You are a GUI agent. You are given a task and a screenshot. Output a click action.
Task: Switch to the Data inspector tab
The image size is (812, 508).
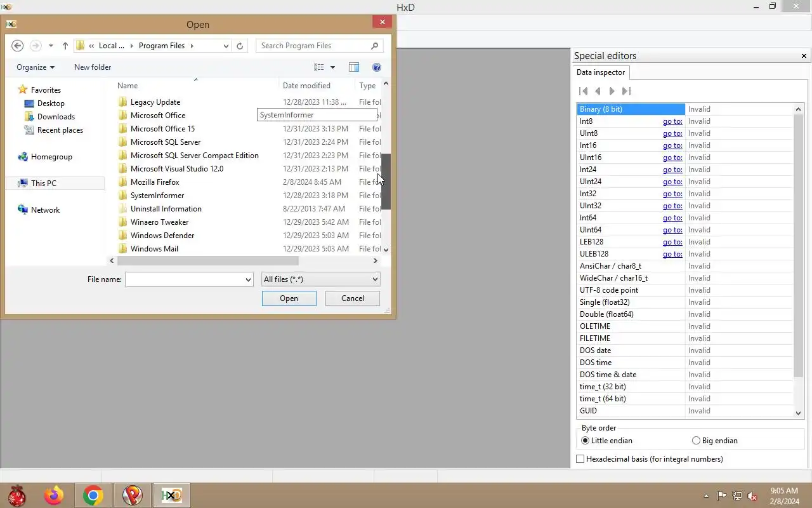pyautogui.click(x=601, y=72)
